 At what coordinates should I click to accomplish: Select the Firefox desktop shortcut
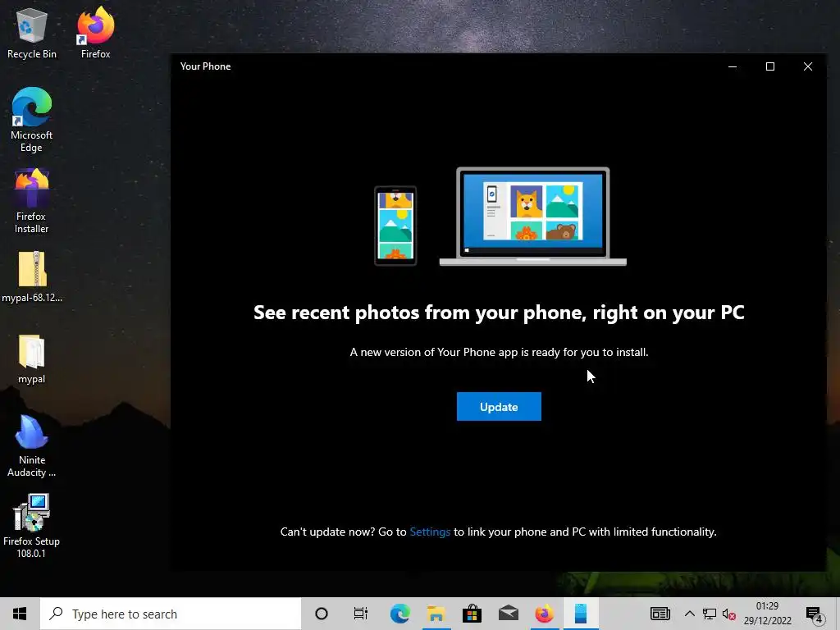click(x=95, y=33)
